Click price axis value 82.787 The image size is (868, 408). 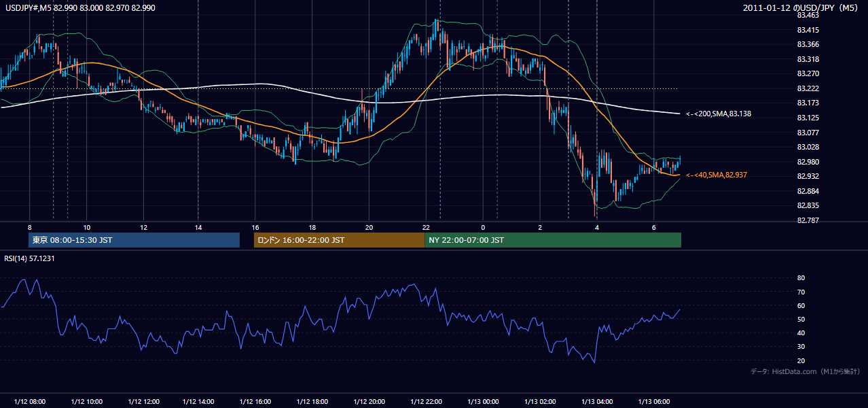tap(808, 220)
